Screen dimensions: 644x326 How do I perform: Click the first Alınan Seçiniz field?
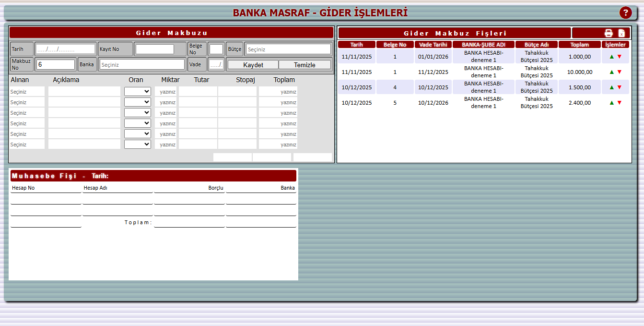[26, 91]
